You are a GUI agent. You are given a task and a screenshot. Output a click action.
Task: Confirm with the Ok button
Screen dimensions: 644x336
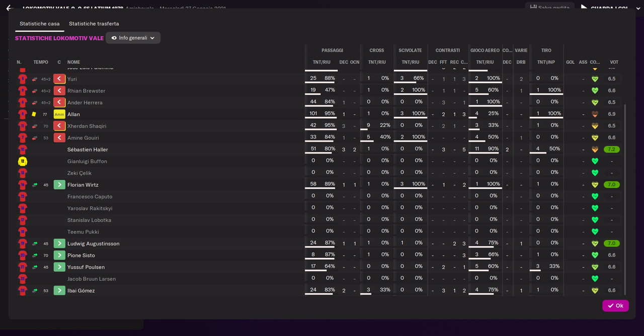coord(615,306)
